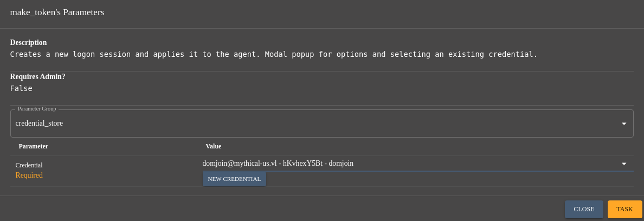The height and width of the screenshot is (221, 644).
Task: Click the make_token's Parameters title
Action: click(57, 12)
